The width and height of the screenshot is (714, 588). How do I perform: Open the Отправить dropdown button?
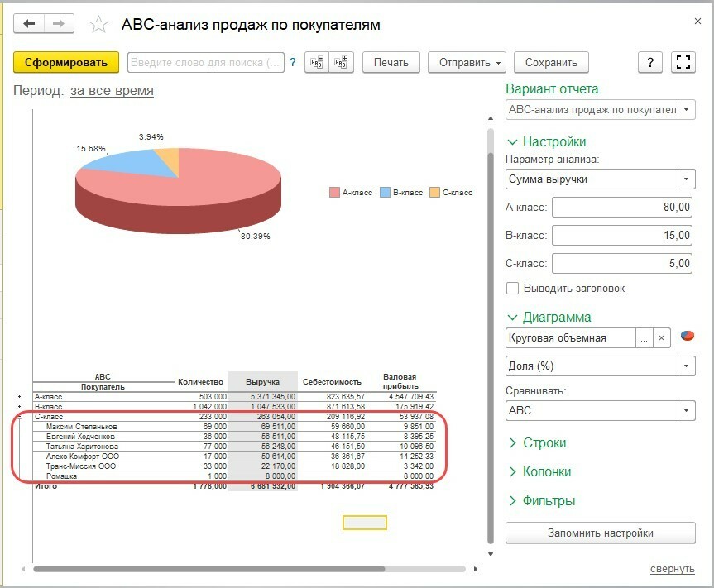coord(467,62)
